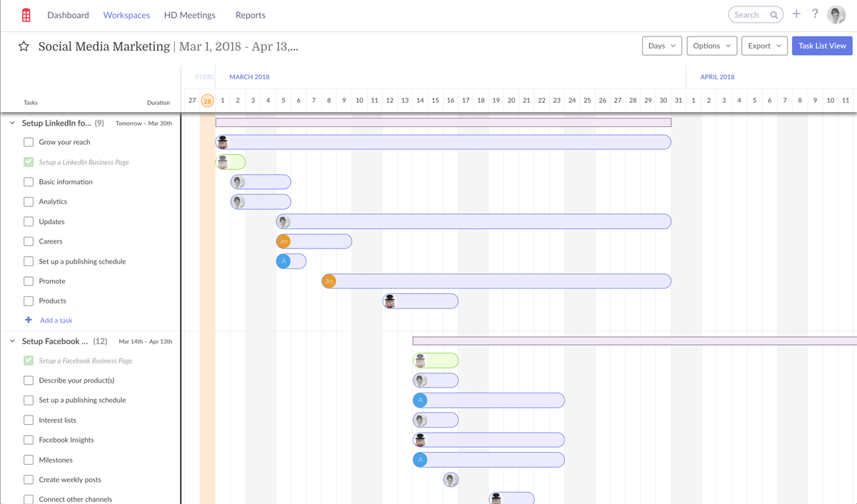This screenshot has height=504, width=857.
Task: Click the Jm assignee avatar on a bar
Action: pos(284,241)
